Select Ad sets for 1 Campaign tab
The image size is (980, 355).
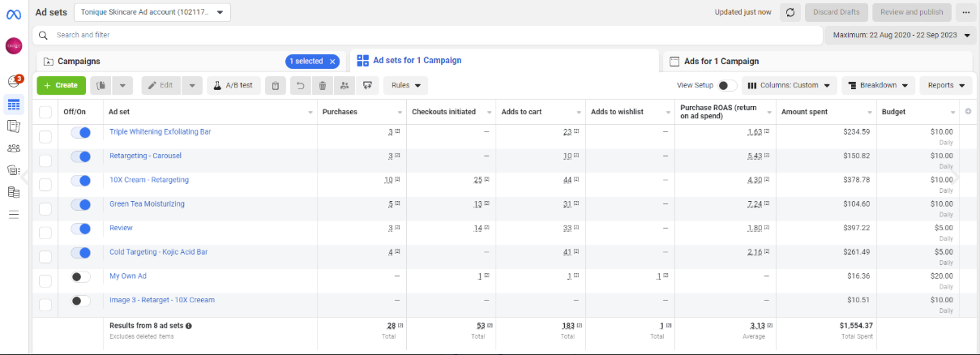(x=503, y=61)
